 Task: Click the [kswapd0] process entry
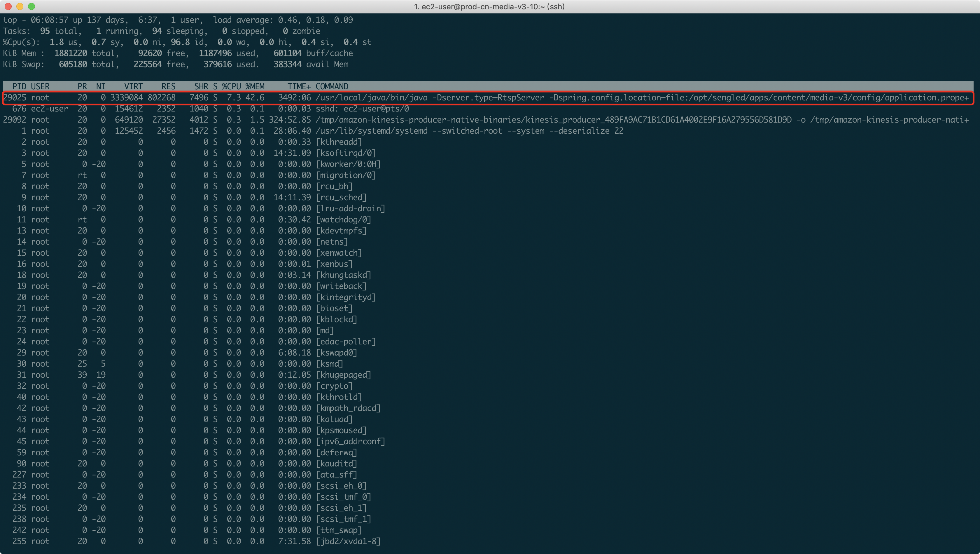coord(336,353)
